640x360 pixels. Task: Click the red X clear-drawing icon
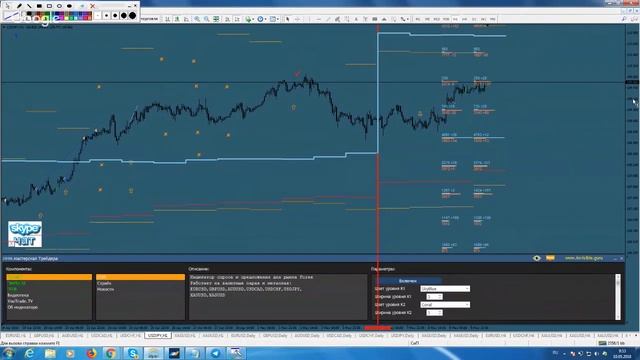[92, 6]
